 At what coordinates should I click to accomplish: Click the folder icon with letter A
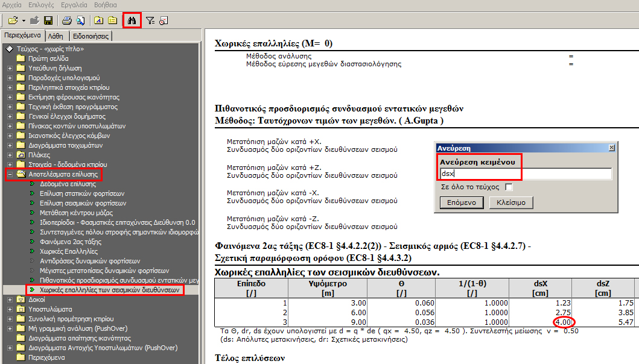point(98,20)
